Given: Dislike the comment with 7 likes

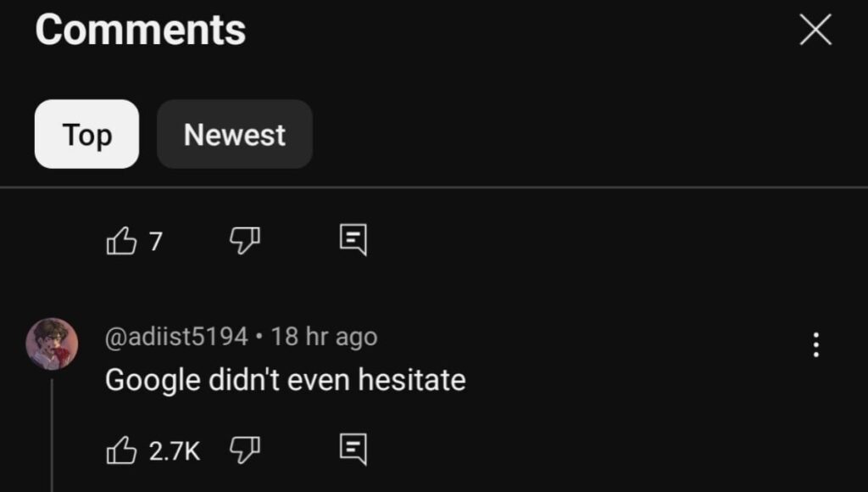Looking at the screenshot, I should tap(244, 242).
